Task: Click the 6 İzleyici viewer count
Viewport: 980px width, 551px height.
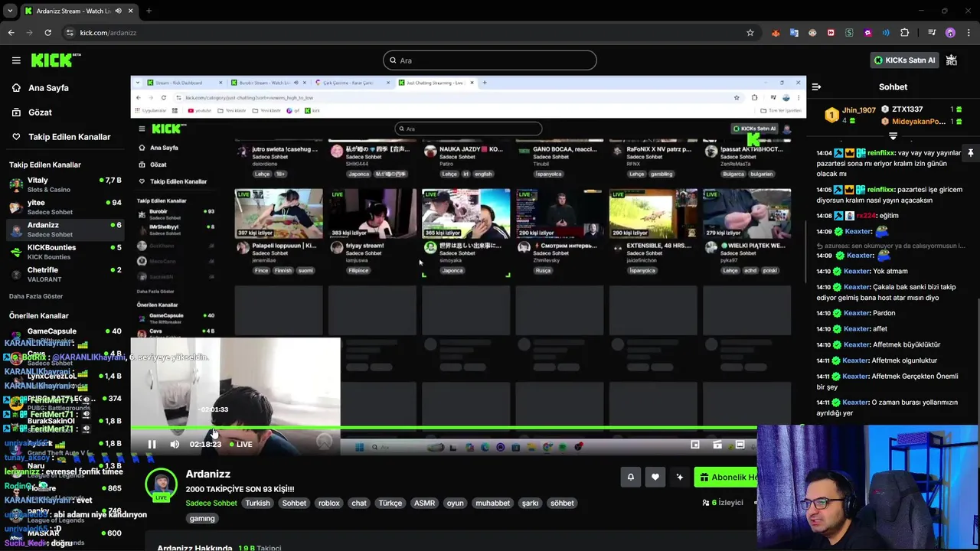Action: pos(723,503)
